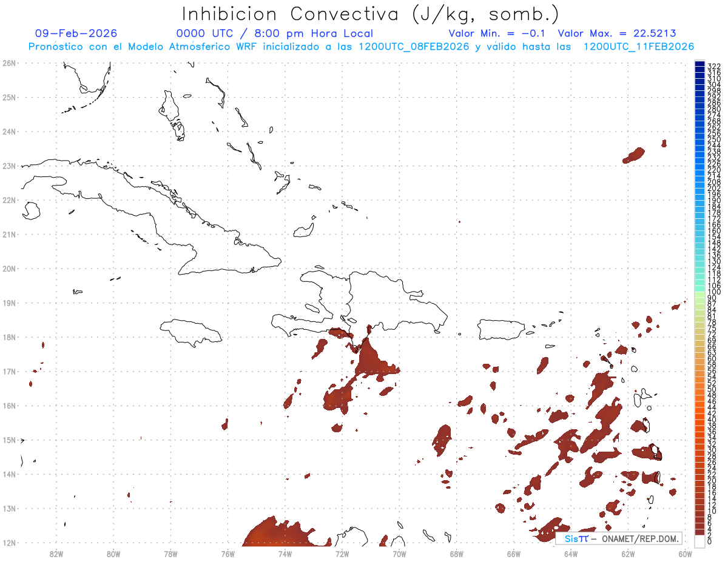Click the title "Inhibicion Convectiva (J/kg, somb.)"
The width and height of the screenshot is (728, 562).
pos(370,14)
